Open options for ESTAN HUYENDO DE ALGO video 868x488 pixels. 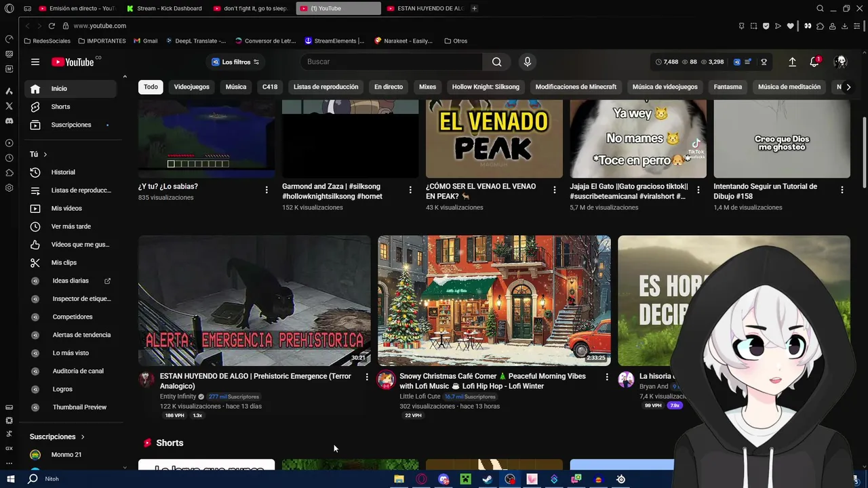(x=367, y=377)
